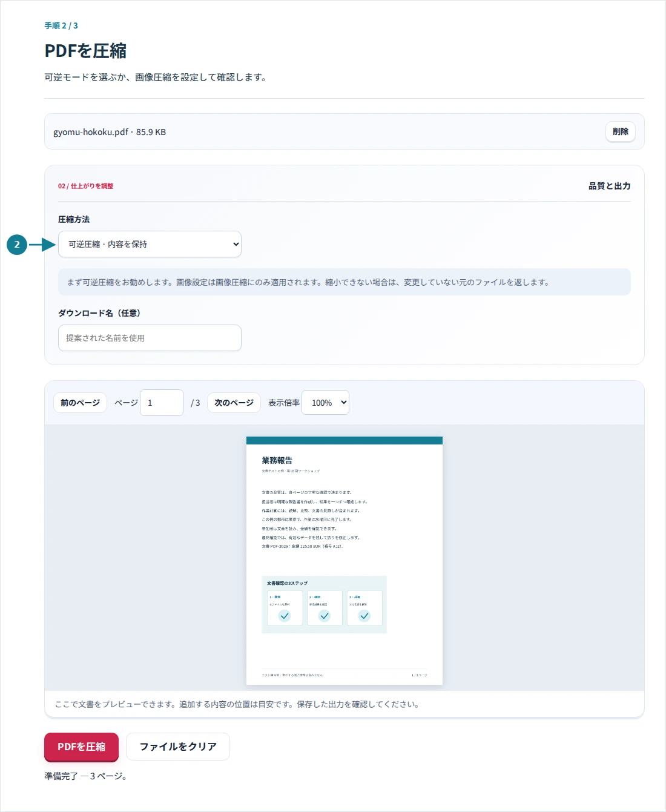
Task: Click the PDFを圧縮 page heading
Action: 85,51
